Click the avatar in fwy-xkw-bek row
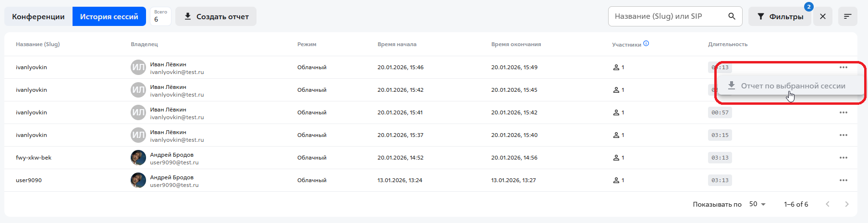The image size is (868, 223). (138, 158)
